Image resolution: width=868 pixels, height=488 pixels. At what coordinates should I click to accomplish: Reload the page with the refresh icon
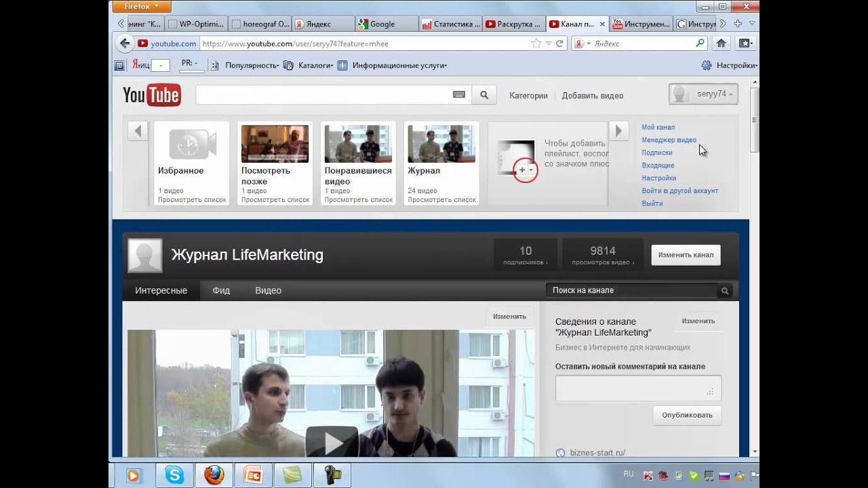(x=559, y=43)
